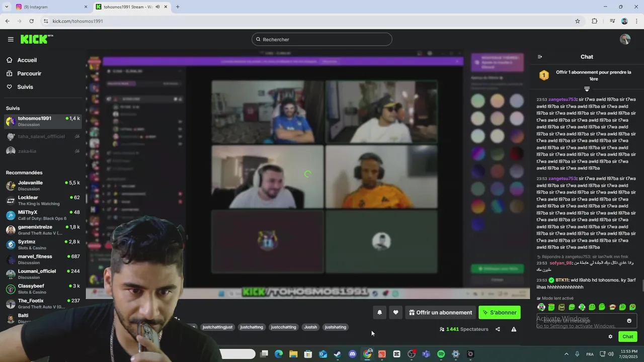Viewport: 644px width, 362px height.
Task: Open recommended channel Loumani_officiel
Action: tap(43, 274)
